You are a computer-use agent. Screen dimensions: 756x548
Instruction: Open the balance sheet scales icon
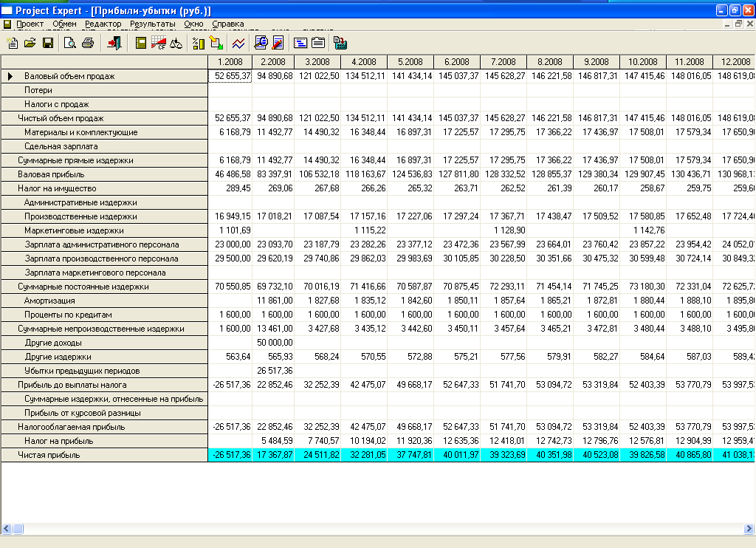pyautogui.click(x=176, y=43)
